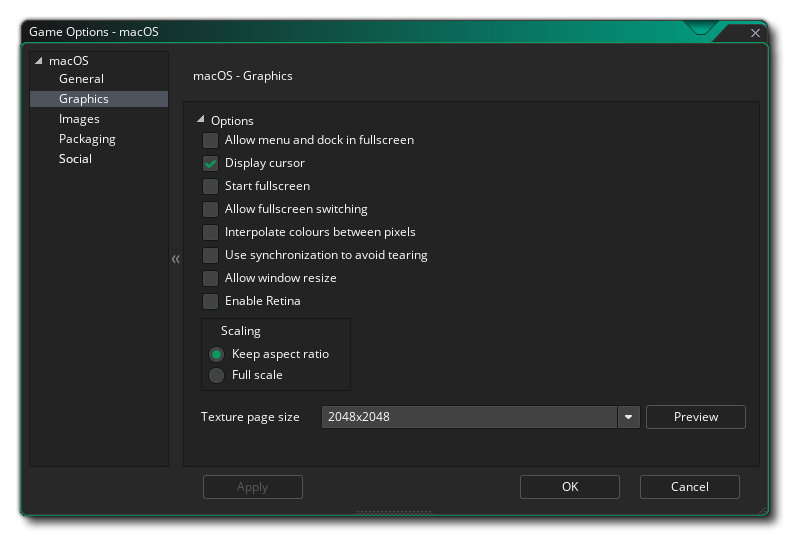Image resolution: width=789 pixels, height=536 pixels.
Task: Collapse the macOS tree node
Action: (39, 60)
